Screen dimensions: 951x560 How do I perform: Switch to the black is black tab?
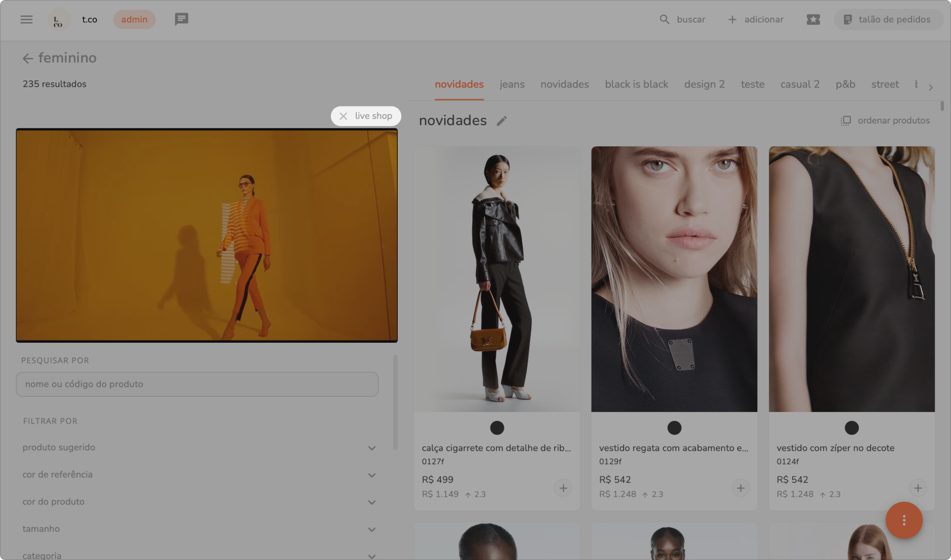(636, 84)
